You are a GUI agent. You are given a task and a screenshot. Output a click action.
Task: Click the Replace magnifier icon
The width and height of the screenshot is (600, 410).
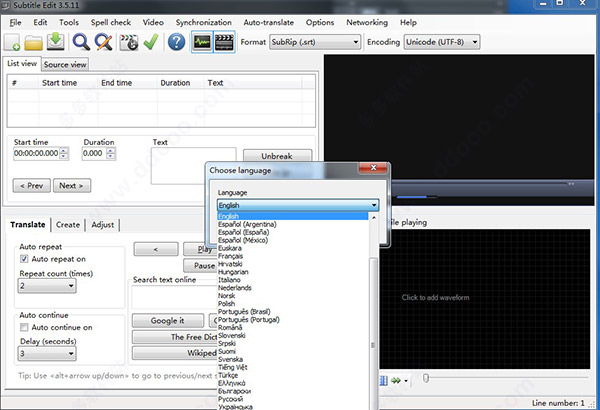103,42
